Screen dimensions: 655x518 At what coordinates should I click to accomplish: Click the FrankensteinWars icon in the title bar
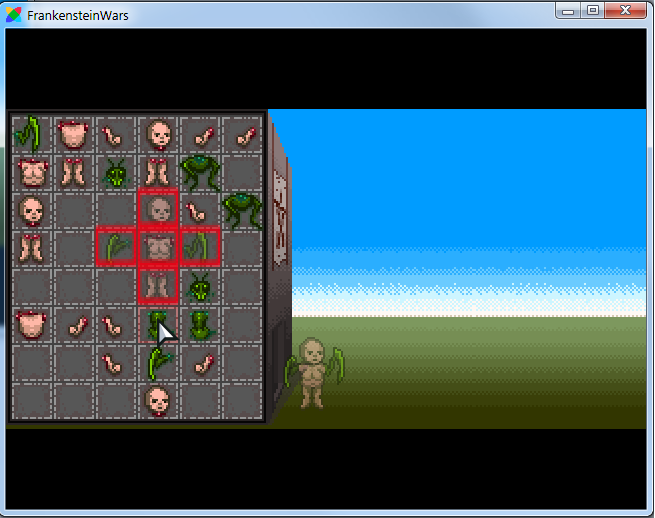[x=14, y=15]
